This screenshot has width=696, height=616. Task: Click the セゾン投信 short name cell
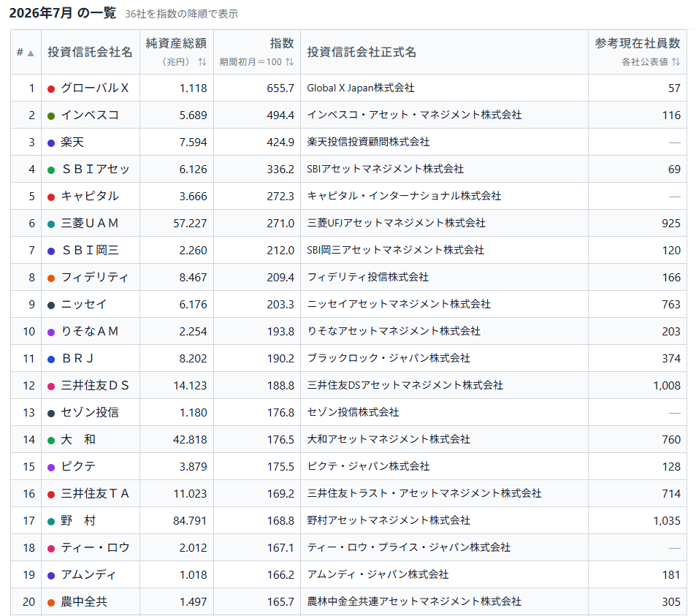[x=91, y=412]
